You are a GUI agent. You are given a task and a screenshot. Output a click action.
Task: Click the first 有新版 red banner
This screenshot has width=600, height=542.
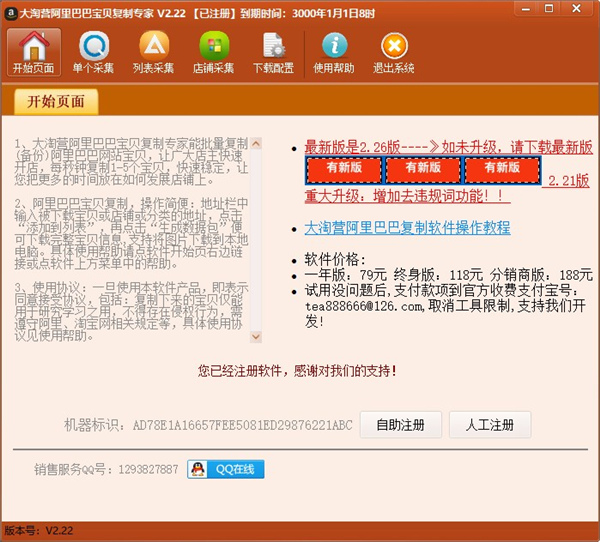click(x=344, y=170)
